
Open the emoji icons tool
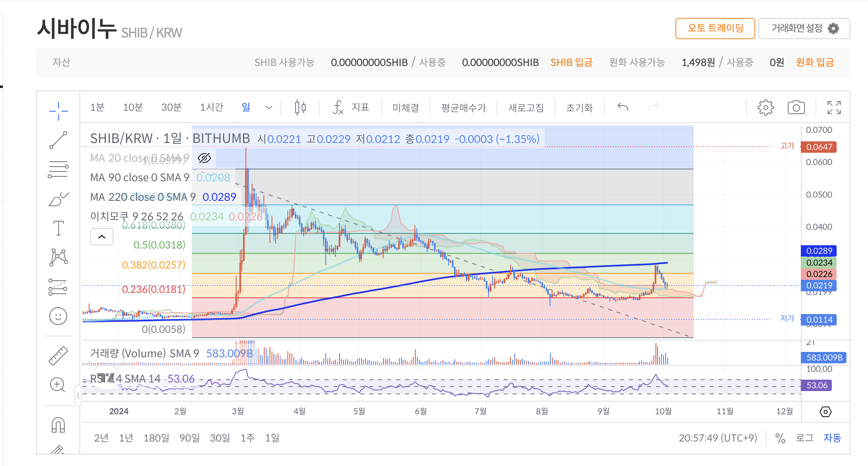pos(58,316)
